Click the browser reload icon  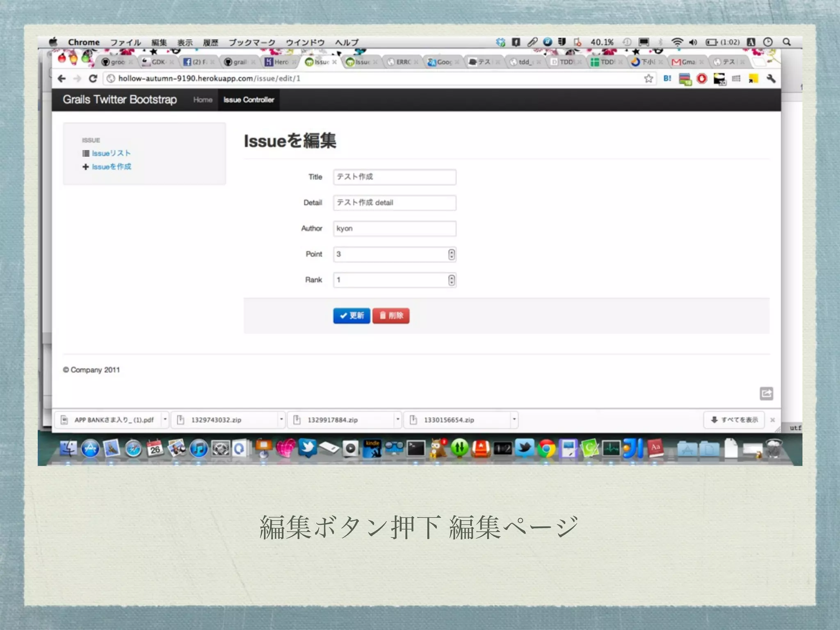click(93, 78)
